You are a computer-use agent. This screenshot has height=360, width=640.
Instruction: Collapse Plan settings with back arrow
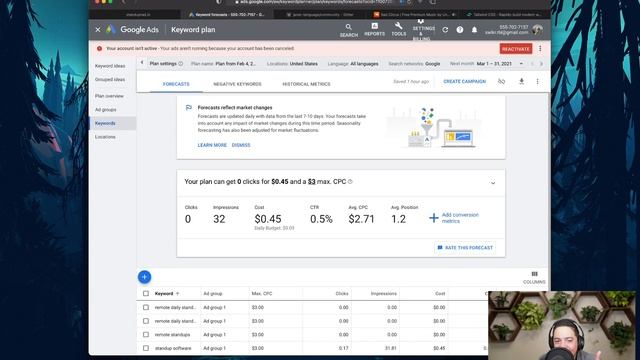[x=142, y=63]
